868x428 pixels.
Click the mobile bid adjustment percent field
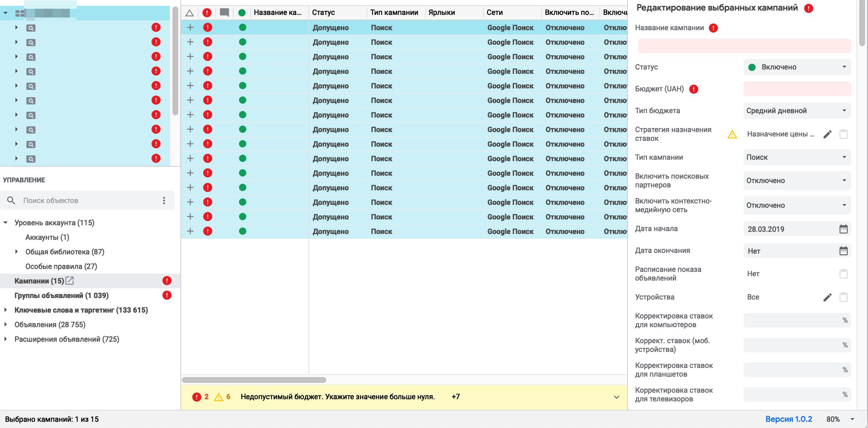tap(797, 345)
